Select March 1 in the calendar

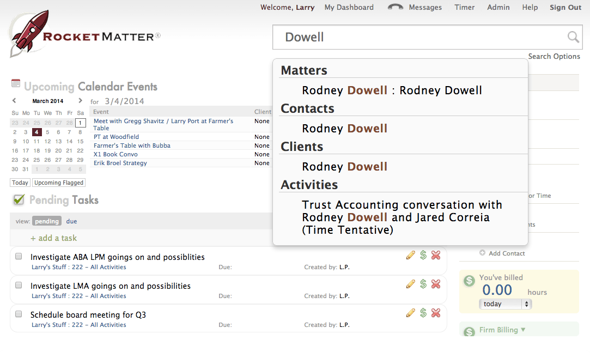click(x=80, y=123)
